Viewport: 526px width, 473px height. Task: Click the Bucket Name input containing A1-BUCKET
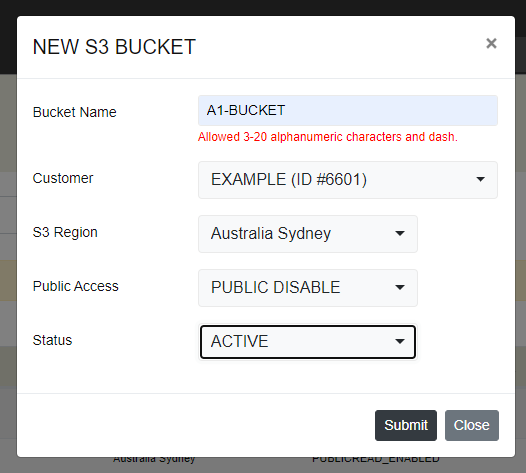[x=348, y=110]
